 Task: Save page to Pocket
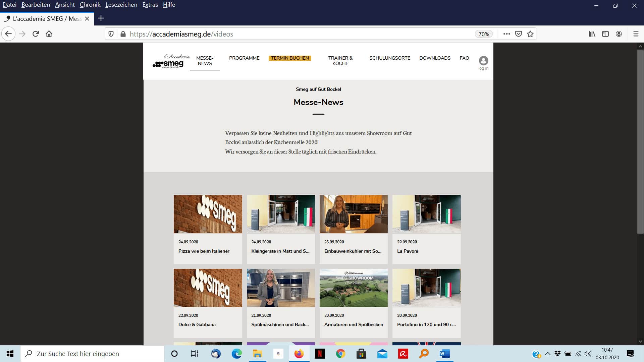pyautogui.click(x=519, y=34)
